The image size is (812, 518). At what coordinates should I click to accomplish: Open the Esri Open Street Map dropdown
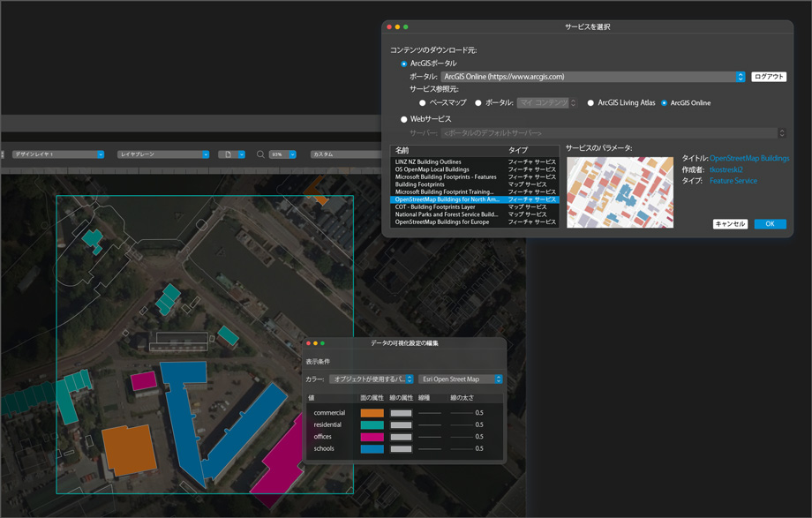point(461,379)
